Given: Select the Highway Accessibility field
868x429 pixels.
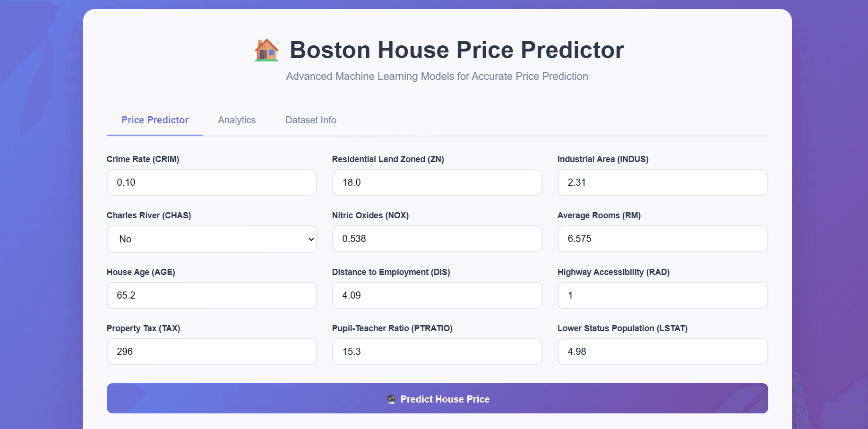Looking at the screenshot, I should click(x=662, y=295).
